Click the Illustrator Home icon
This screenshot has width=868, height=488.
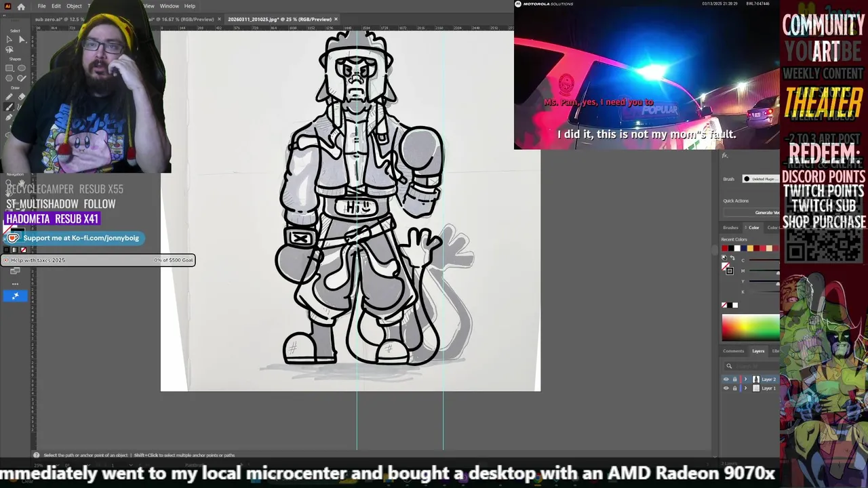[x=21, y=6]
